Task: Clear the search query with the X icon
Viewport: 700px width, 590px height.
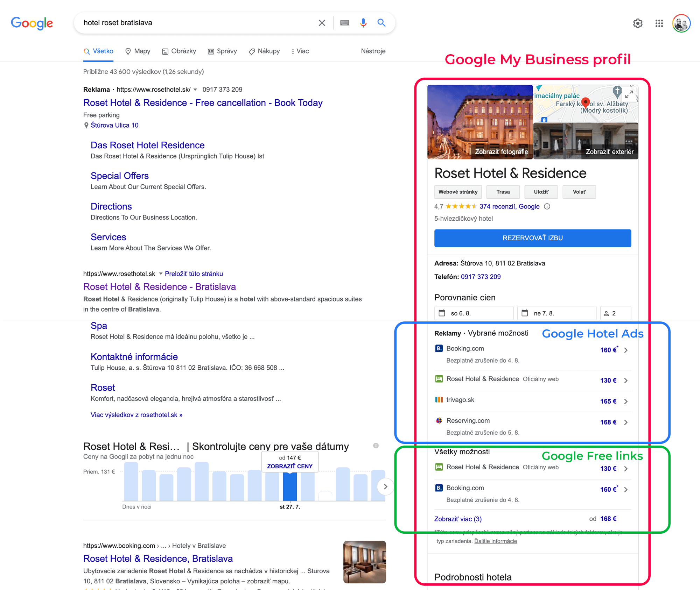Action: point(322,23)
